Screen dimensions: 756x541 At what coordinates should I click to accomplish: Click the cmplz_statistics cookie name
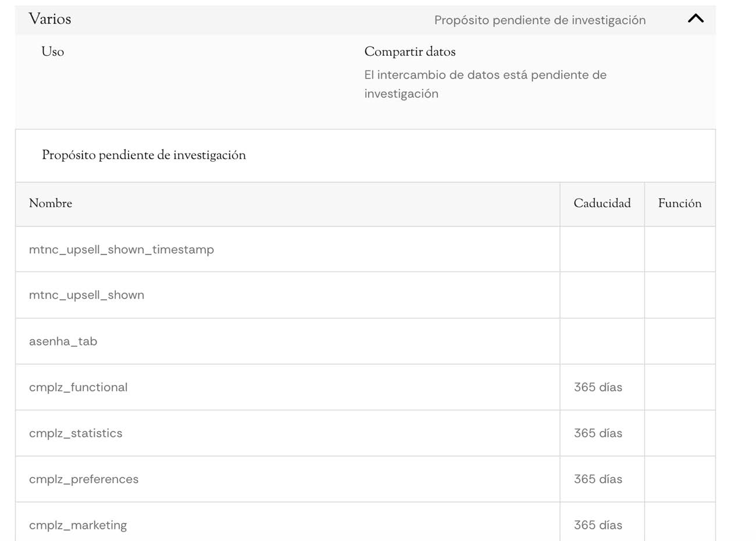[x=76, y=433]
